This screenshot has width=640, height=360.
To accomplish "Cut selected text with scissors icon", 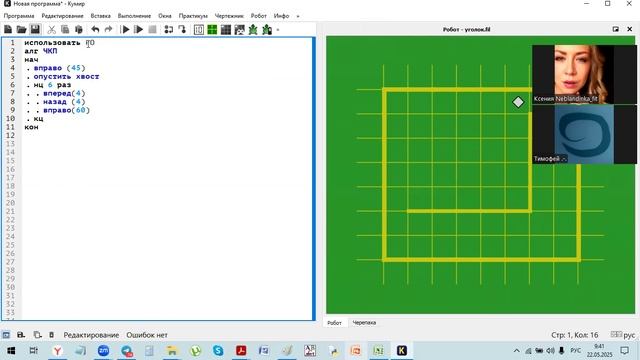I will pyautogui.click(x=51, y=29).
